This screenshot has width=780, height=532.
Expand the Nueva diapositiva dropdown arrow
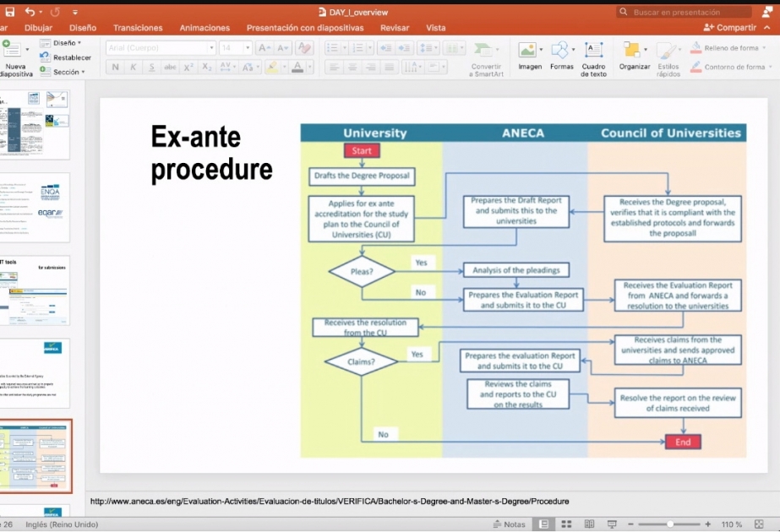tap(27, 50)
